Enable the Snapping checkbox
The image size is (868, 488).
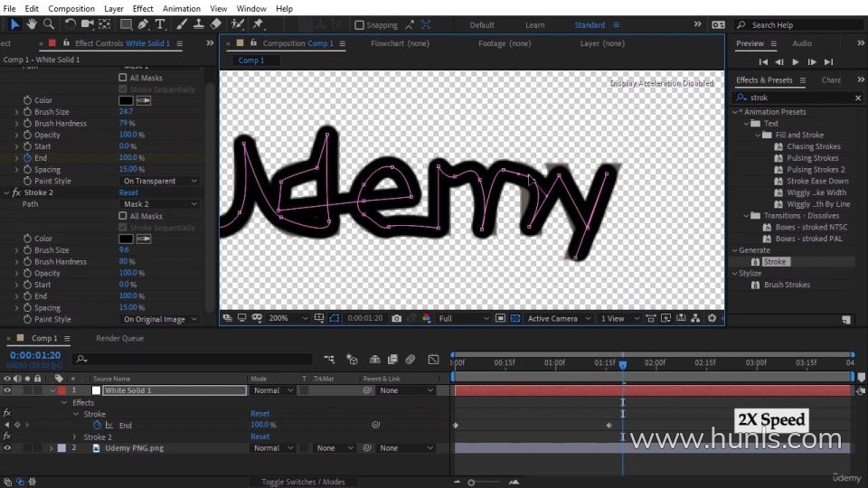coord(359,25)
